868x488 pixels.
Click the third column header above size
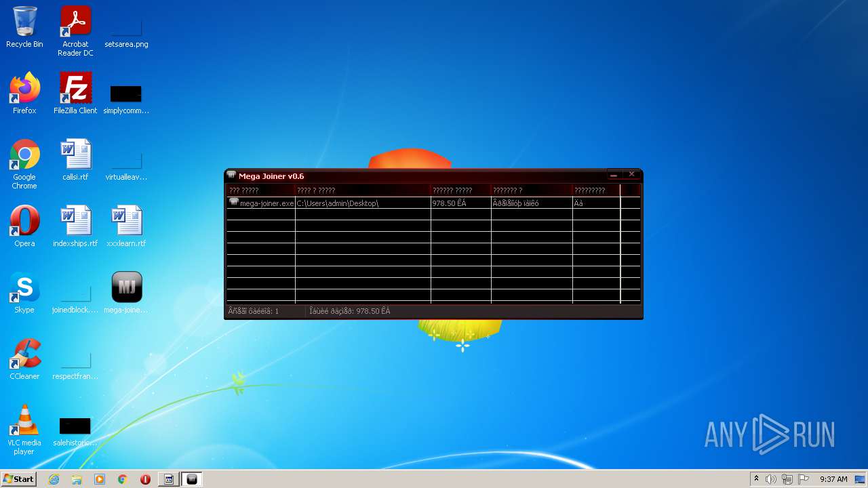click(461, 190)
